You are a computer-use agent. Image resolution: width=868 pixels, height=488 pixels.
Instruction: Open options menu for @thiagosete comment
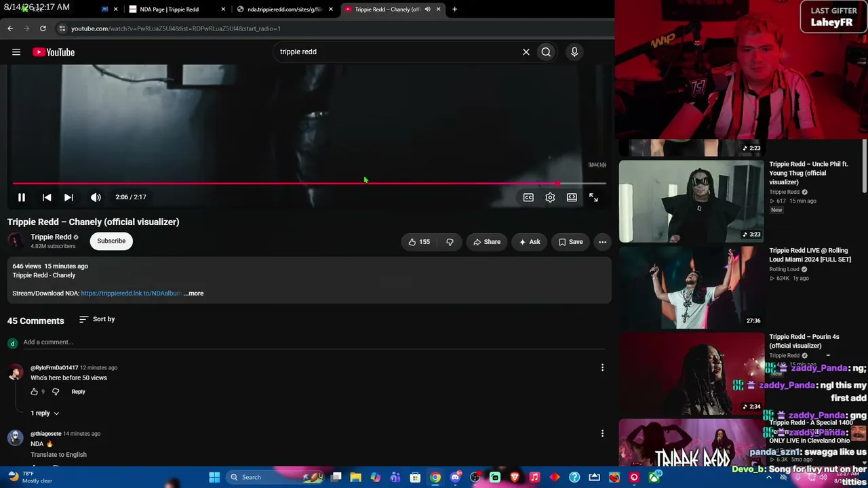[602, 433]
